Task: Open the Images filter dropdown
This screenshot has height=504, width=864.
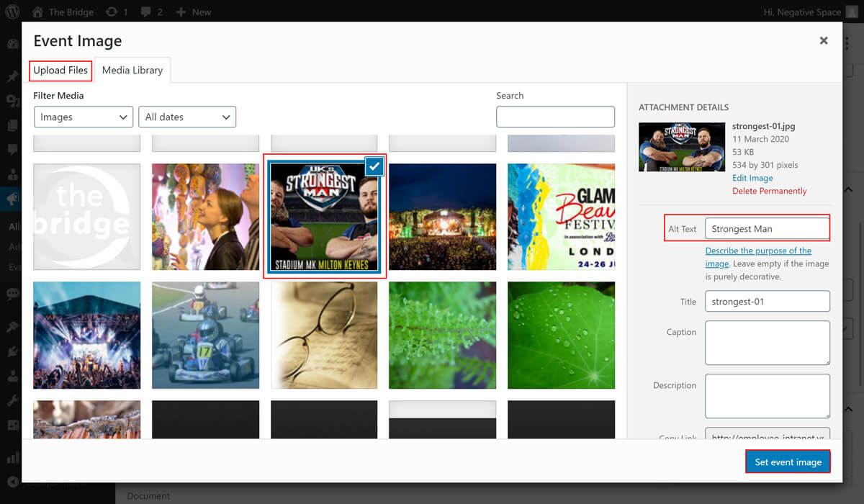Action: 84,117
